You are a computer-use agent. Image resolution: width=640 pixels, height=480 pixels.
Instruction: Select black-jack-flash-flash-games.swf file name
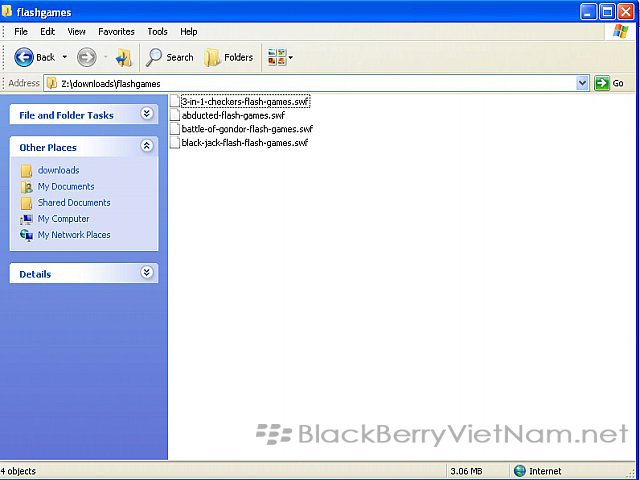245,142
